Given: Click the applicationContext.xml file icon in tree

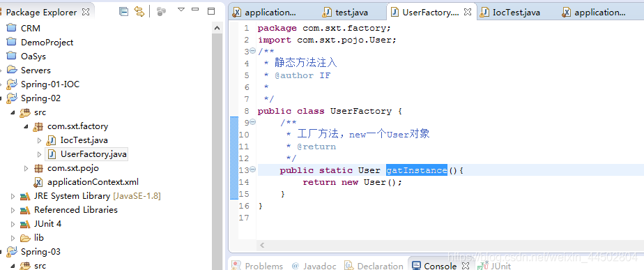Looking at the screenshot, I should point(38,182).
